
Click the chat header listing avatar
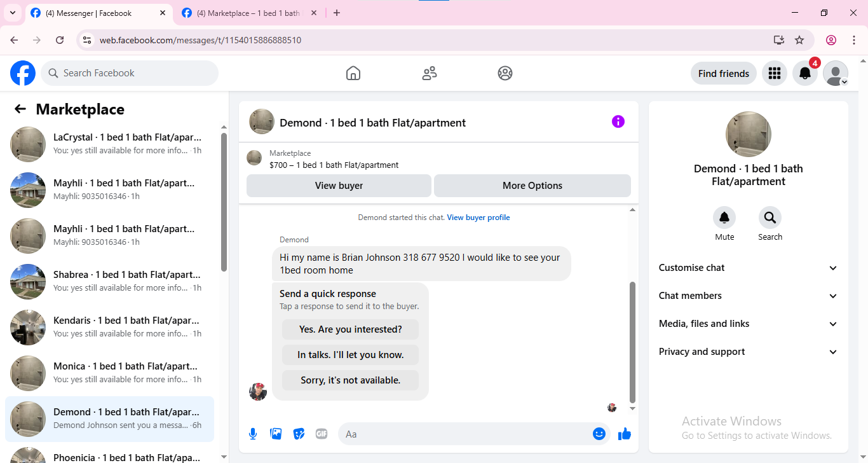click(262, 121)
